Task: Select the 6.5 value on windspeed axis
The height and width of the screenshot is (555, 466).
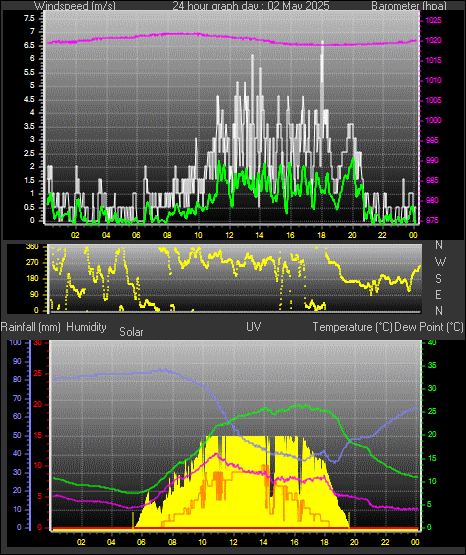Action: pyautogui.click(x=29, y=45)
